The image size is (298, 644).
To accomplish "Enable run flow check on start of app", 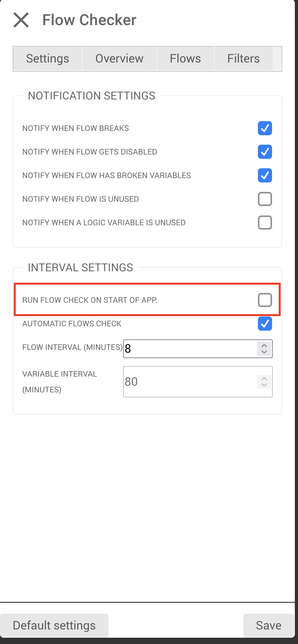I will click(x=265, y=300).
